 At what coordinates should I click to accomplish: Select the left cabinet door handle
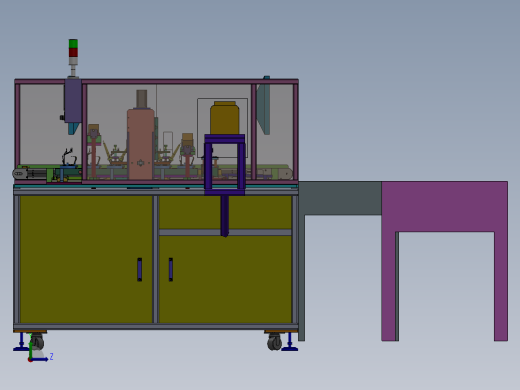pyautogui.click(x=140, y=269)
